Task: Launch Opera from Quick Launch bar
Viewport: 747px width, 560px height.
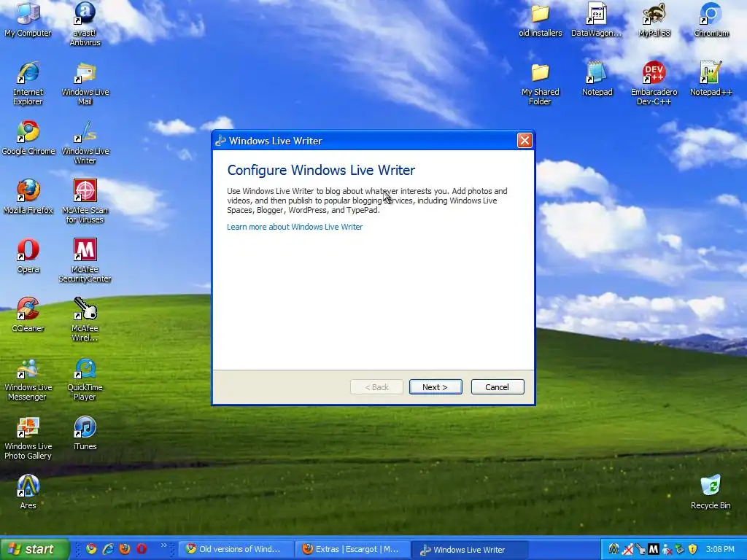Action: pyautogui.click(x=142, y=549)
